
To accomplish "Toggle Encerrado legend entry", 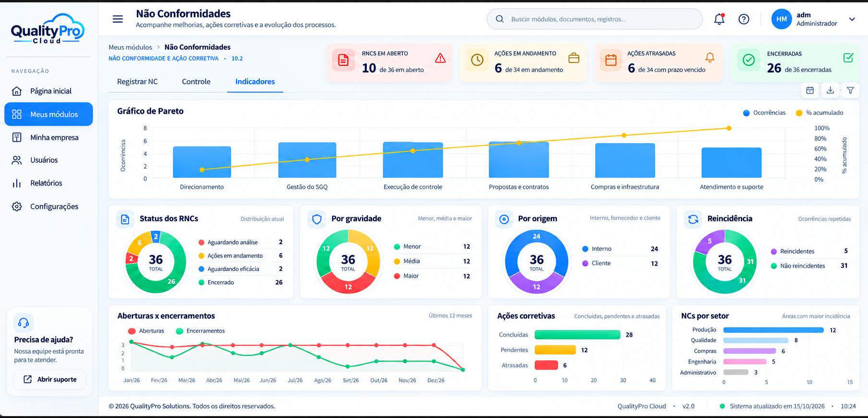I will [241, 283].
